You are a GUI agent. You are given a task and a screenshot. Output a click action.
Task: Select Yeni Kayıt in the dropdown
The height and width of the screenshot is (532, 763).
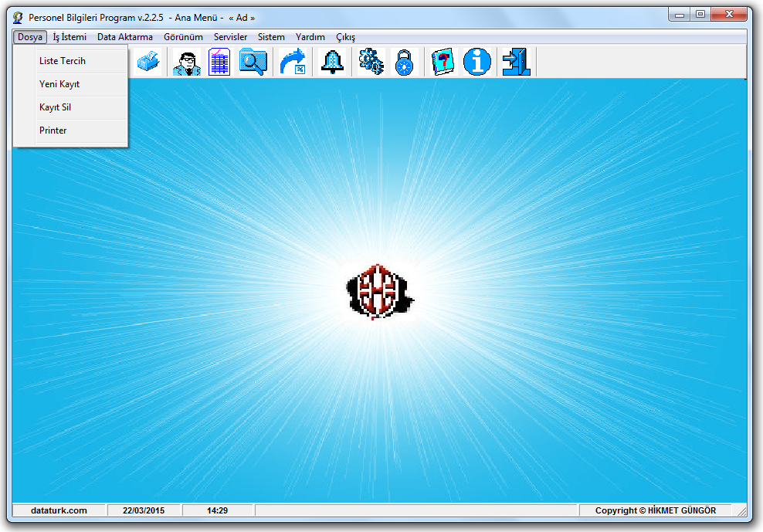(71, 84)
